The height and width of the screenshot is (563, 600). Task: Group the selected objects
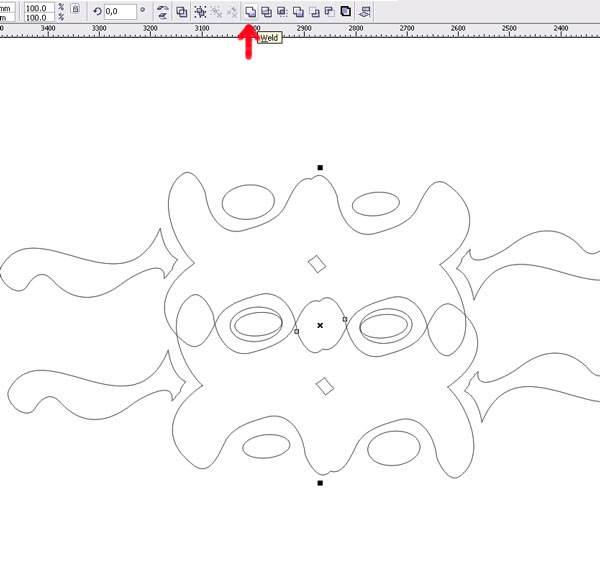[200, 12]
